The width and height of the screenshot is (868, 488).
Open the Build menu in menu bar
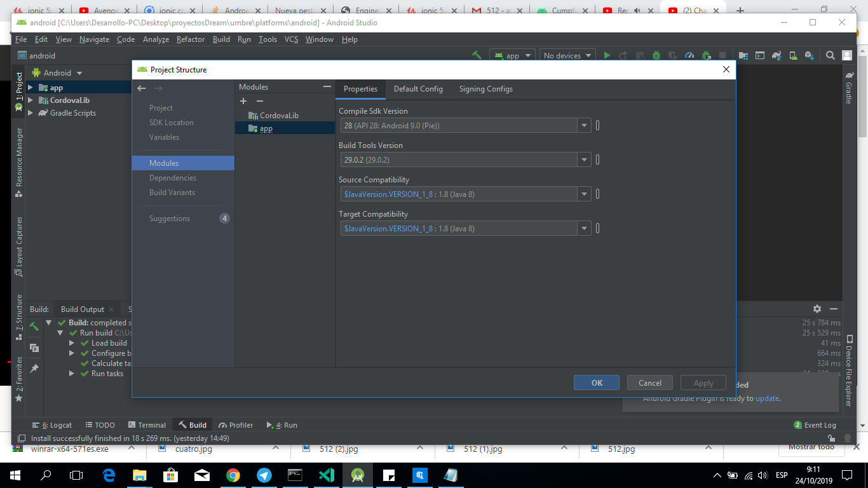tap(221, 39)
